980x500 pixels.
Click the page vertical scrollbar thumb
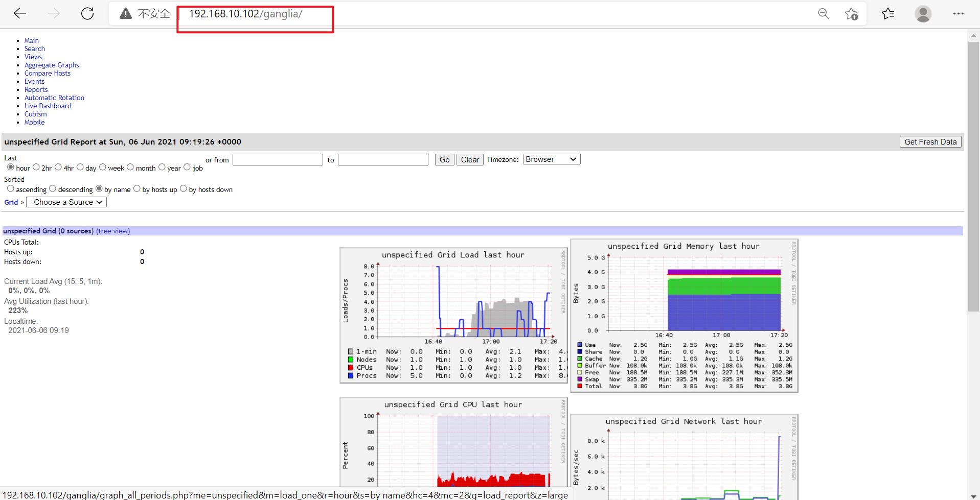[x=973, y=176]
